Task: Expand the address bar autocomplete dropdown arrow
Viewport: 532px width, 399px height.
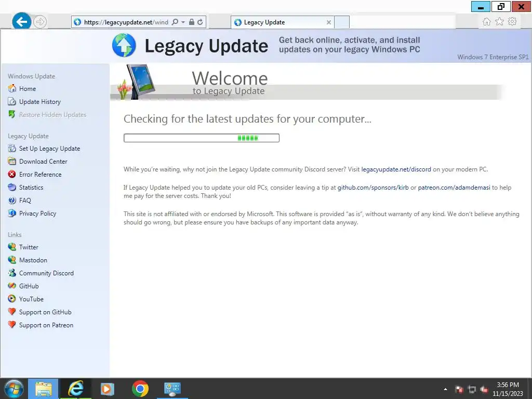Action: coord(183,22)
